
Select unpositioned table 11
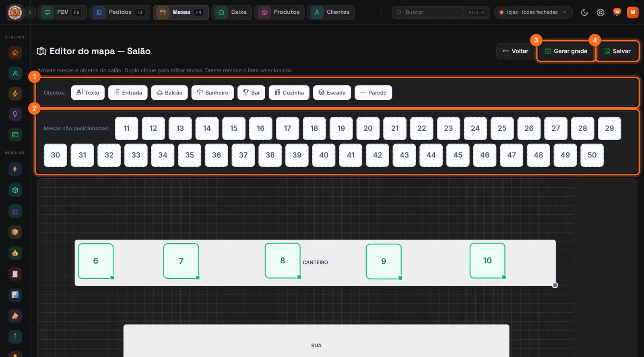click(126, 128)
